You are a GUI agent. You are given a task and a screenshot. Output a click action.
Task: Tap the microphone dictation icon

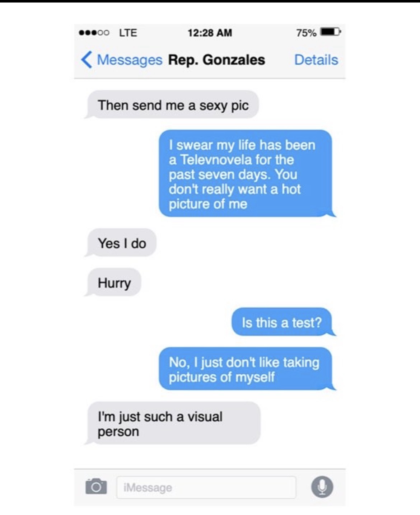click(x=322, y=487)
